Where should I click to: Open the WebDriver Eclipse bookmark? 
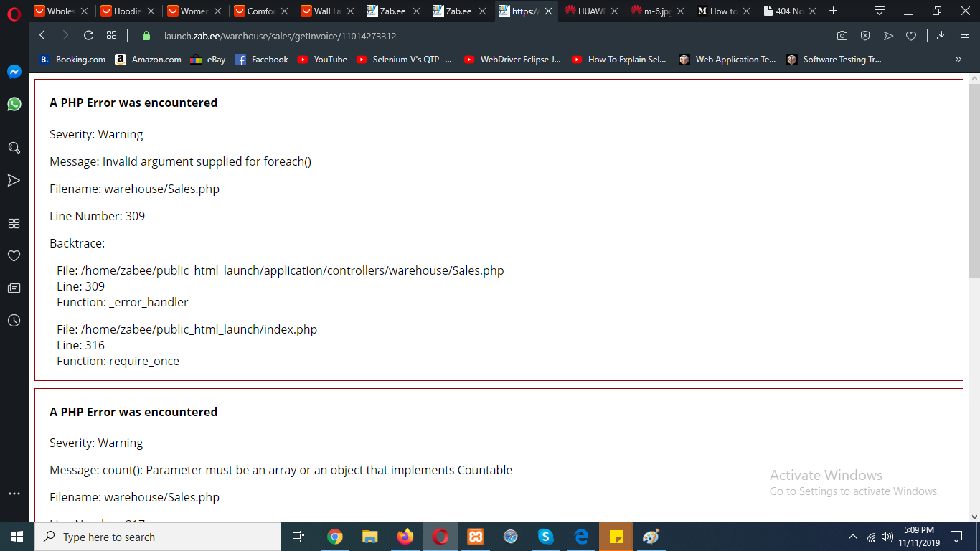[512, 60]
